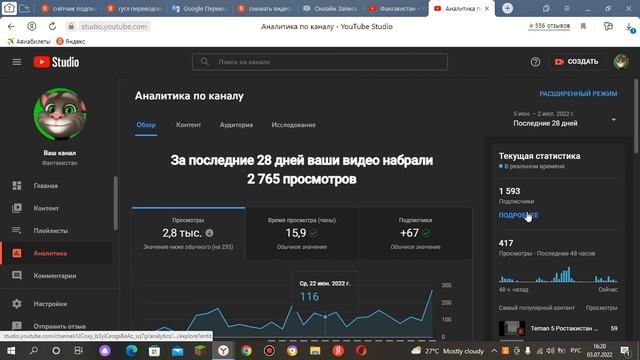Switch to the Google Перевод browser tab
The height and width of the screenshot is (360, 640).
200,9
